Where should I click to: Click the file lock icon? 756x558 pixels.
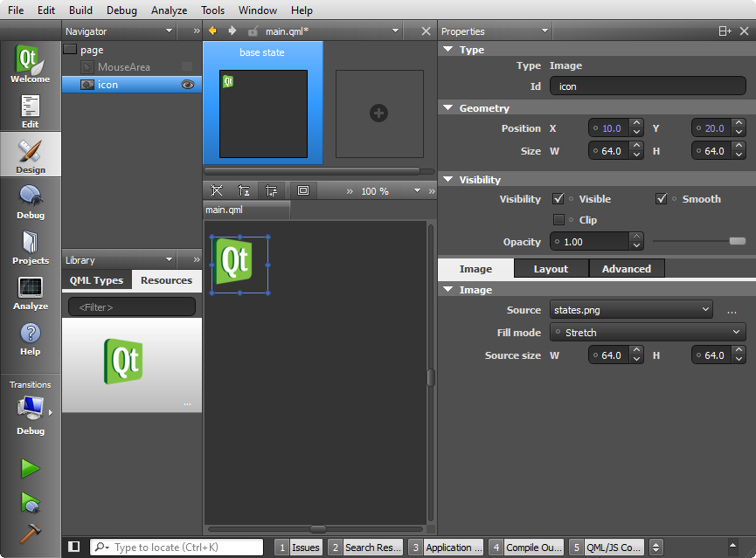(x=253, y=31)
